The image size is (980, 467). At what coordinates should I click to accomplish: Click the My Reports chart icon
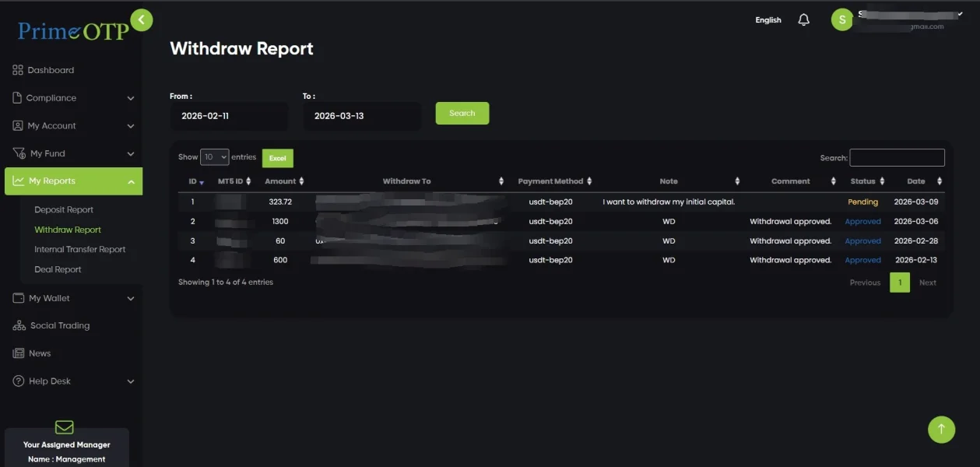click(x=19, y=181)
